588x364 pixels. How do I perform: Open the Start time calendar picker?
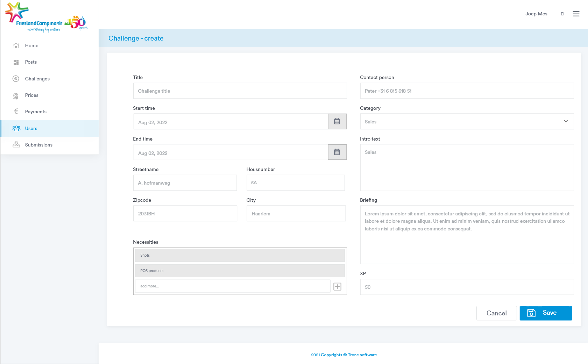(x=337, y=121)
